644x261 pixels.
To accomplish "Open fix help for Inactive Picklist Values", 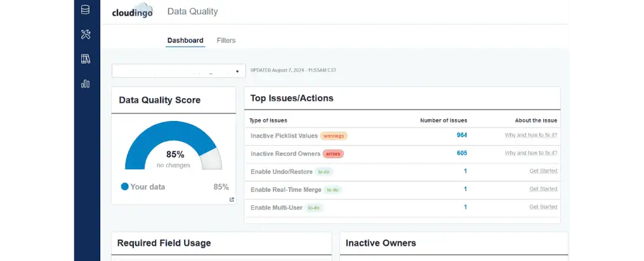I will pos(530,136).
